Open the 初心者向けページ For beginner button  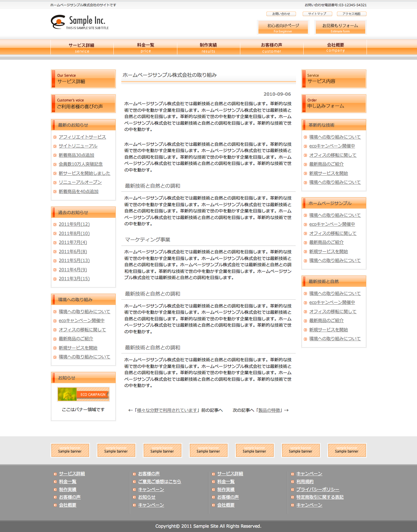283,27
